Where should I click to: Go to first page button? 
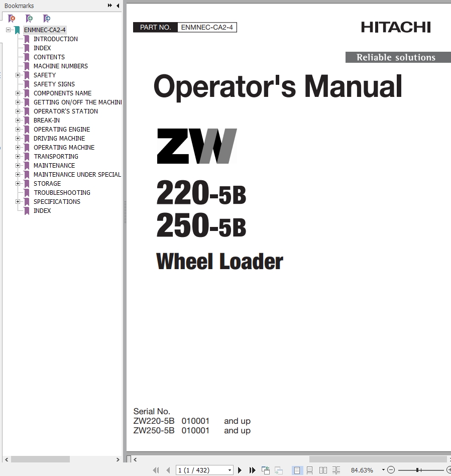[x=156, y=470]
